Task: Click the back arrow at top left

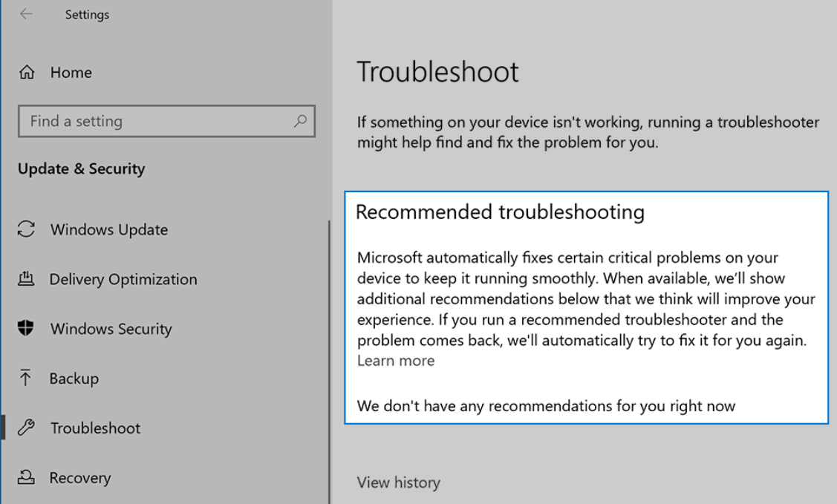Action: pos(27,14)
